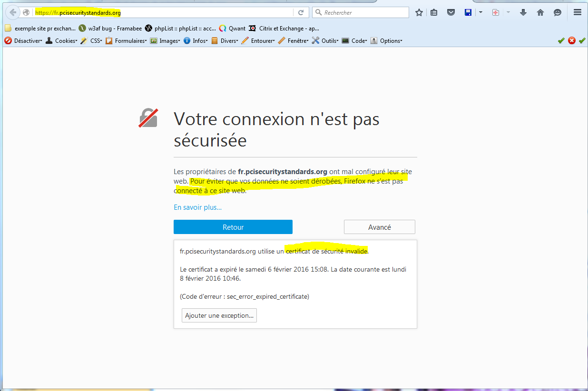Viewport: 588px width, 391px height.
Task: Bookmark this page with the star icon
Action: 419,13
